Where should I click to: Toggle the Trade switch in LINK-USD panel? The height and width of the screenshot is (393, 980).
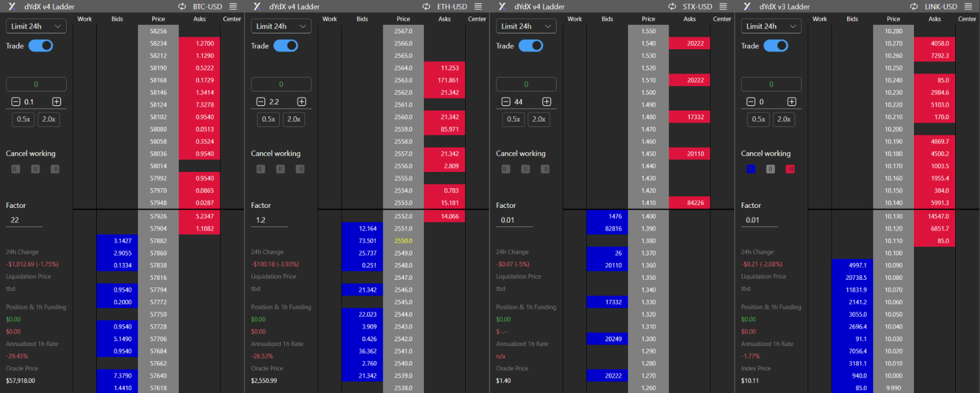click(775, 46)
